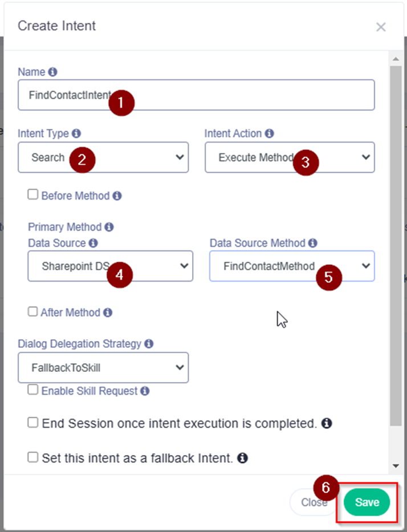Expand the Intent Action Execute Method dropdown
The image size is (407, 532).
coord(290,157)
